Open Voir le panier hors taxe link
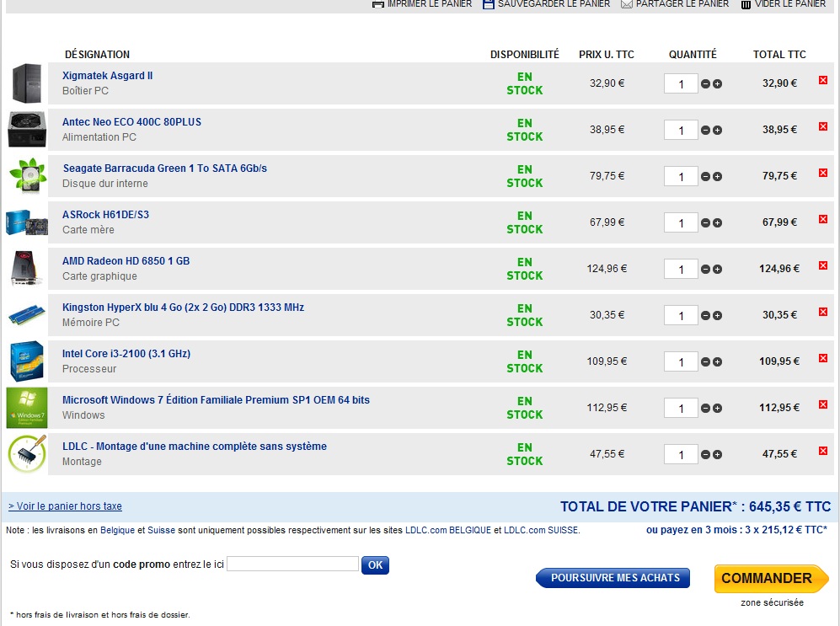840x626 pixels. 66,506
